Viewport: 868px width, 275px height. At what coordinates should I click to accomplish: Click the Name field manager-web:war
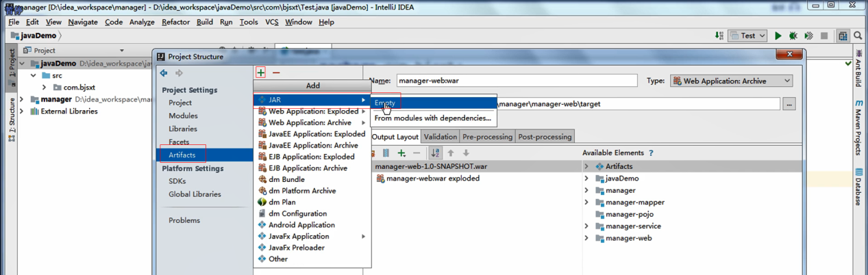[517, 81]
